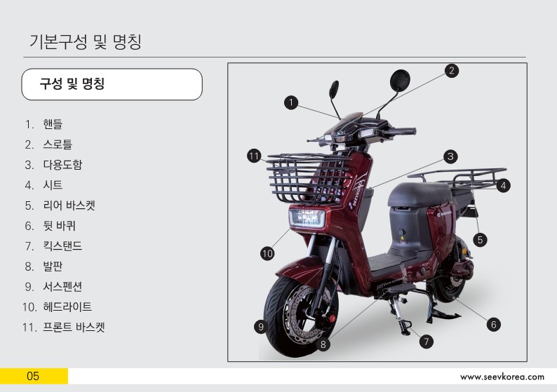
Task: Click callout marker 4 beside the seat
Action: [x=503, y=185]
